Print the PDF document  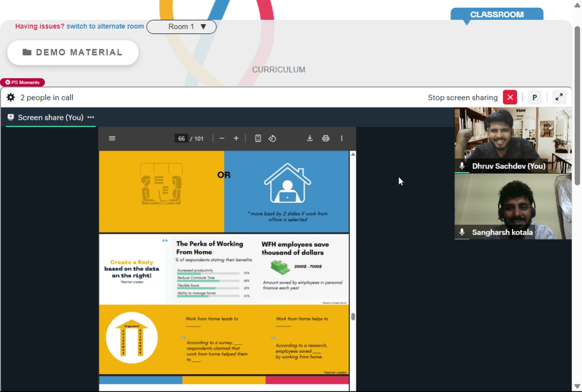[325, 138]
